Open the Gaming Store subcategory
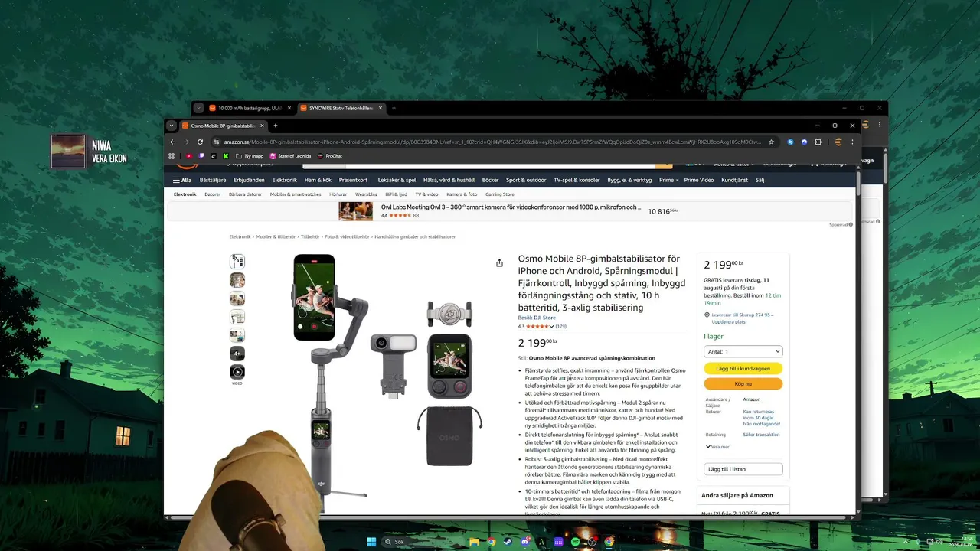Screen dimensions: 980x551 (x=500, y=194)
